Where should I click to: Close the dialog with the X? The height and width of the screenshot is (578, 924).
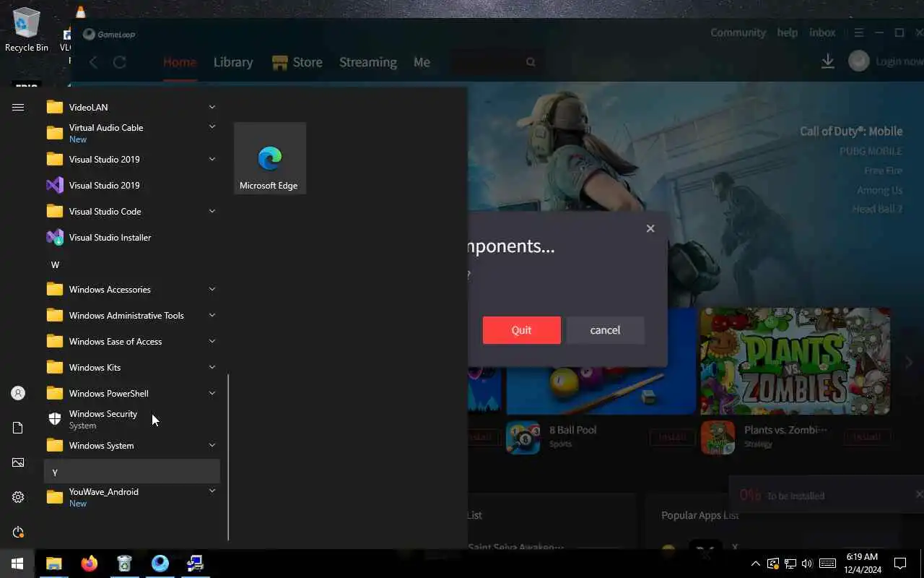click(650, 228)
